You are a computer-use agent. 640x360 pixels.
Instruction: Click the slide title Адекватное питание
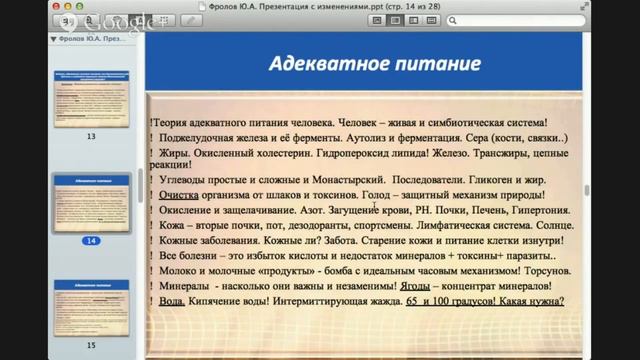pyautogui.click(x=375, y=63)
